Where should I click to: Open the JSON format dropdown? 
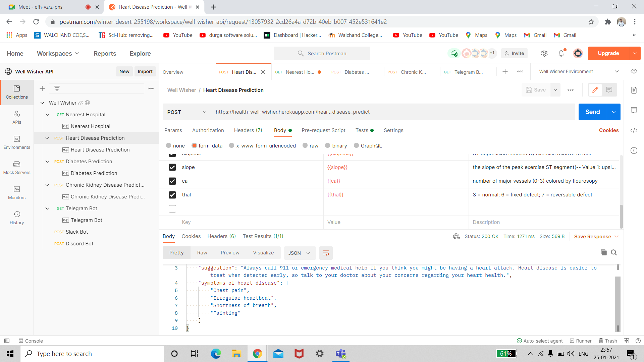299,253
